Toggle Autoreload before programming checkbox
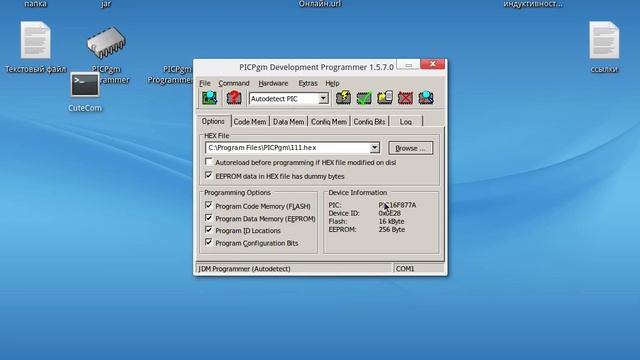 (209, 162)
